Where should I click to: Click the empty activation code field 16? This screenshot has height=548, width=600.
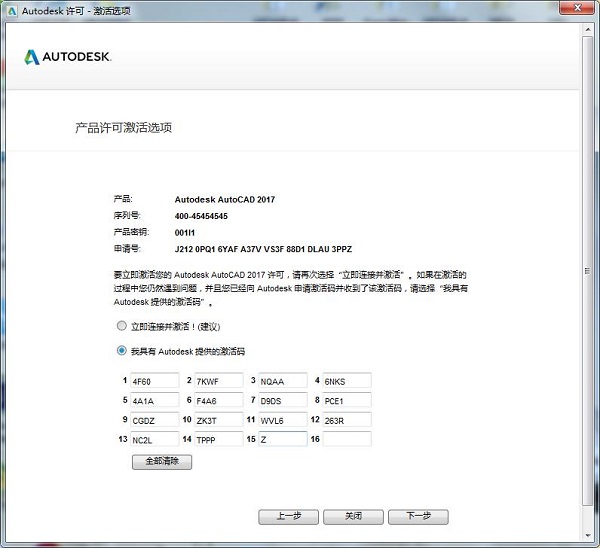347,439
